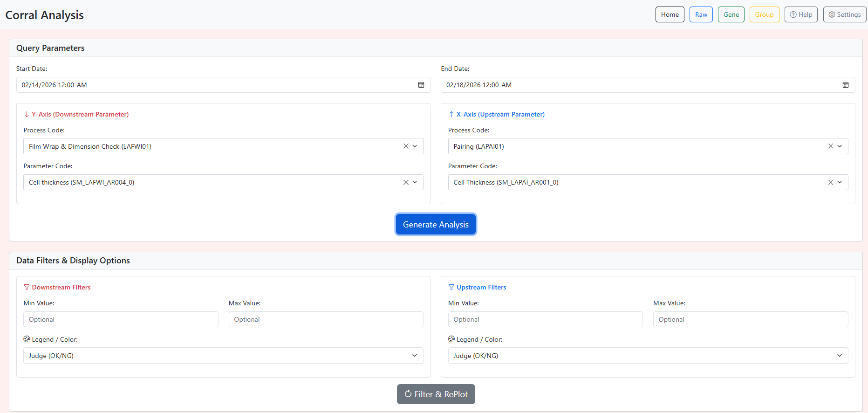Expand the X-Axis Parameter Code dropdown
The height and width of the screenshot is (413, 868).
coord(840,182)
